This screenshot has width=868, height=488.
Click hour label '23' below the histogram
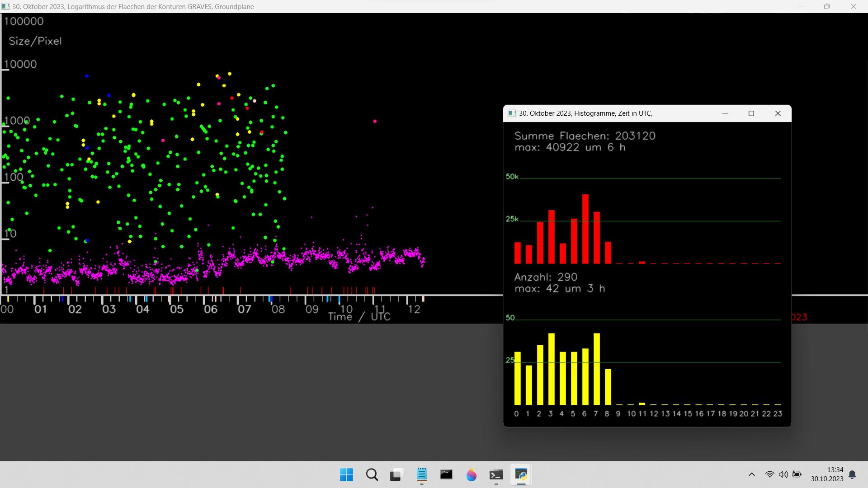point(778,413)
